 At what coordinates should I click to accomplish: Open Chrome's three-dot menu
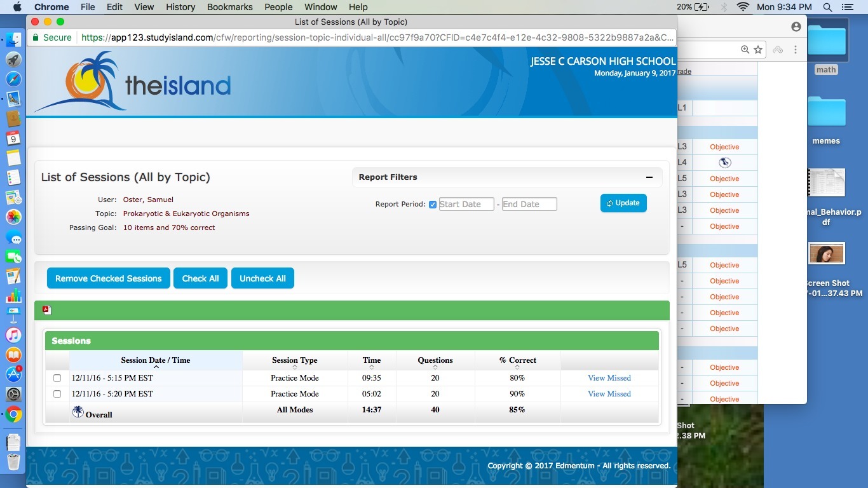[x=795, y=50]
